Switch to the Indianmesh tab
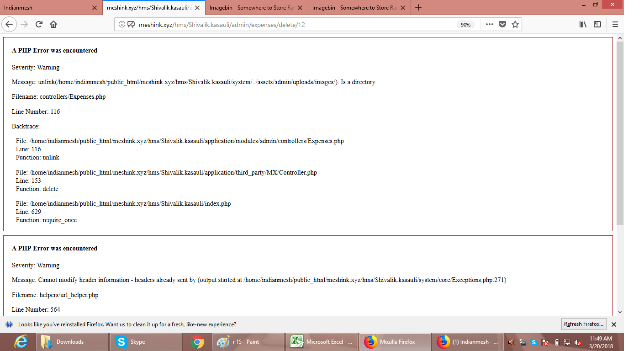The width and height of the screenshot is (644, 351). 51,8
